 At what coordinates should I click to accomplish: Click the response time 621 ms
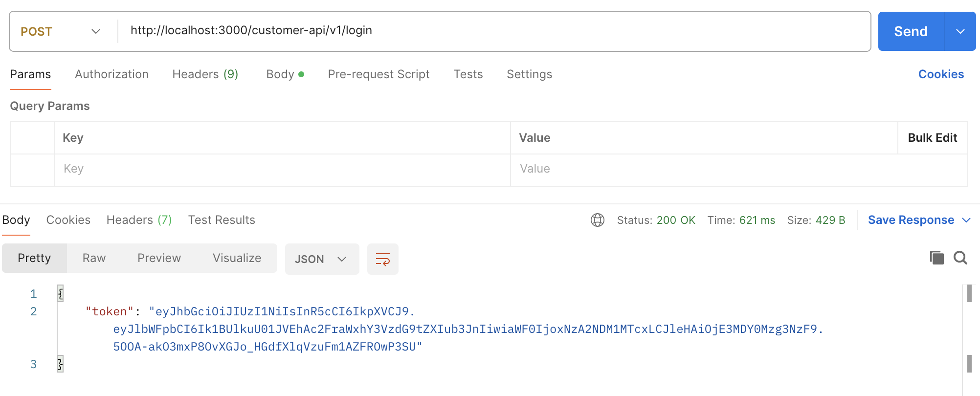(x=757, y=220)
